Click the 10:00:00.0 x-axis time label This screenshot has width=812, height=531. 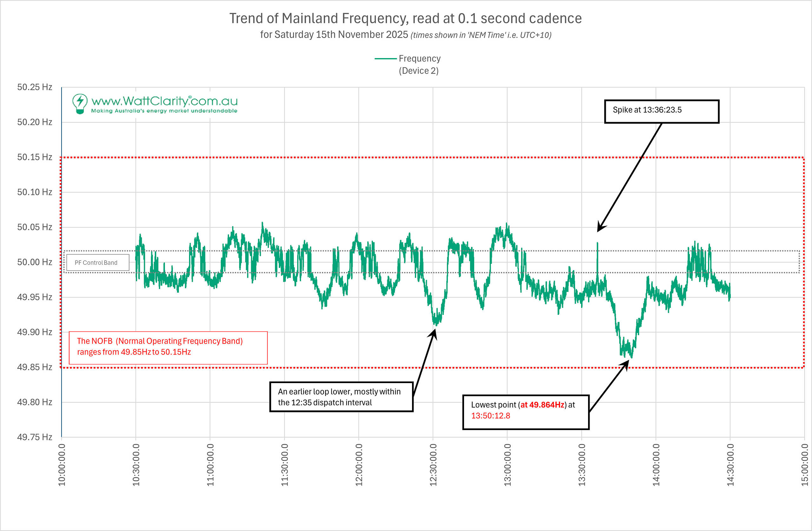[62, 464]
